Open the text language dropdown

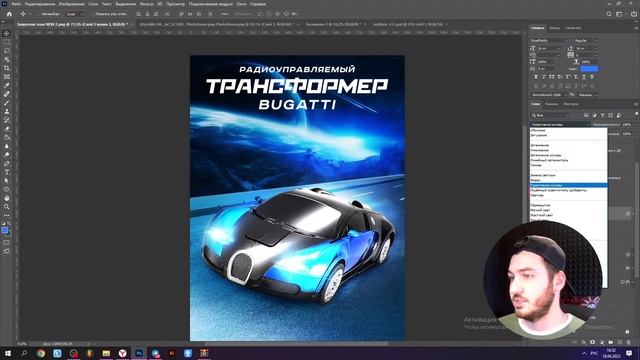(549, 95)
